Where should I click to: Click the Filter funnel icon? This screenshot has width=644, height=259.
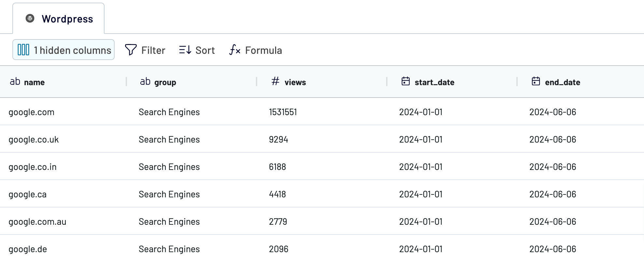131,50
